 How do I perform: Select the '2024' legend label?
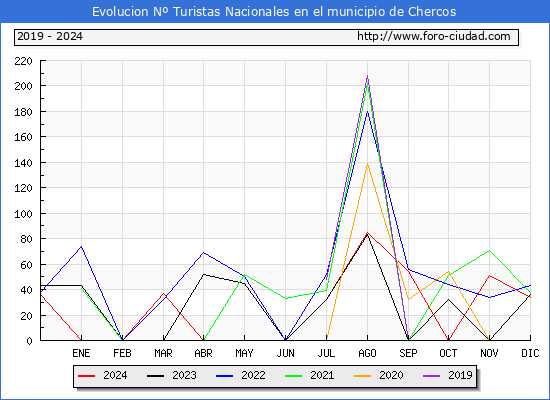(115, 375)
